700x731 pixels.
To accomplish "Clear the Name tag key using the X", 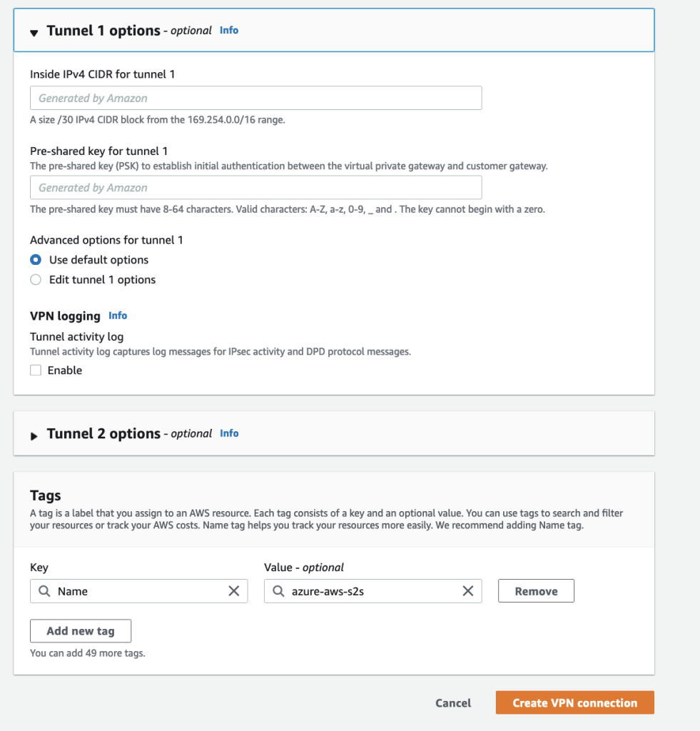I will [x=233, y=590].
